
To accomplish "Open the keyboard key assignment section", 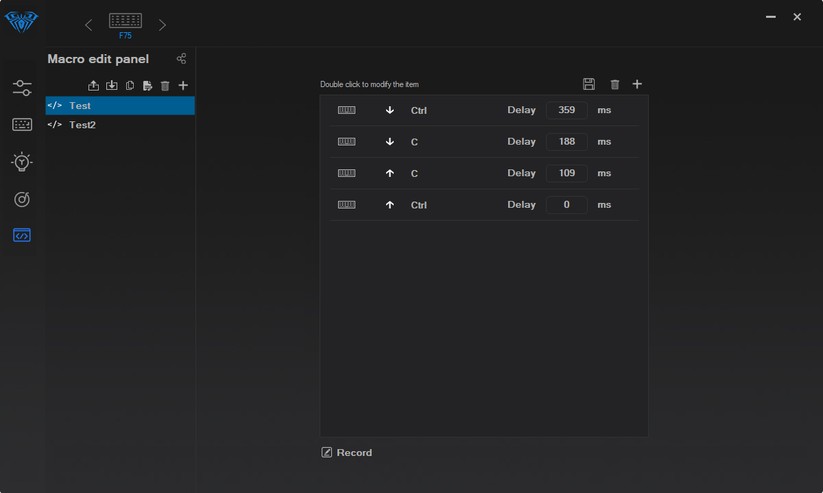I will click(x=22, y=125).
